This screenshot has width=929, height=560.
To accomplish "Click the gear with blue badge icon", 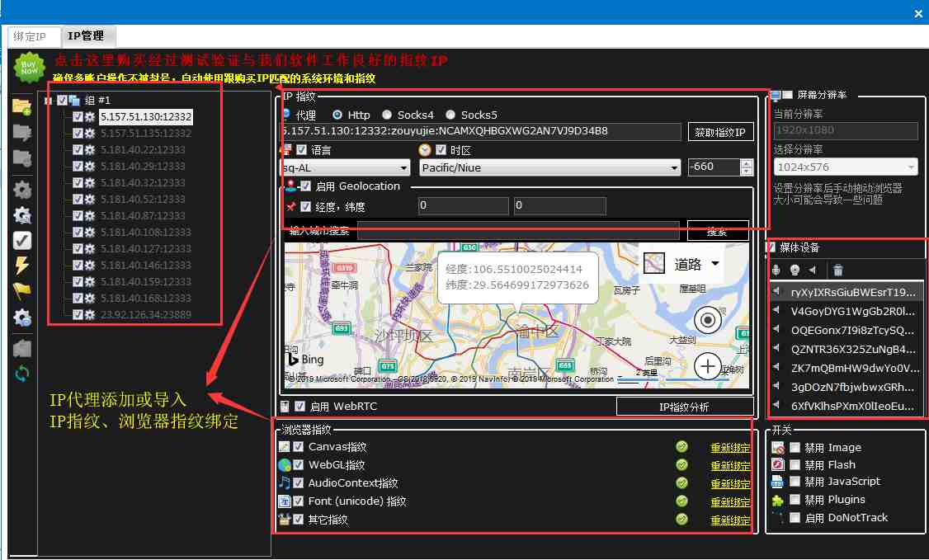I will coord(22,318).
